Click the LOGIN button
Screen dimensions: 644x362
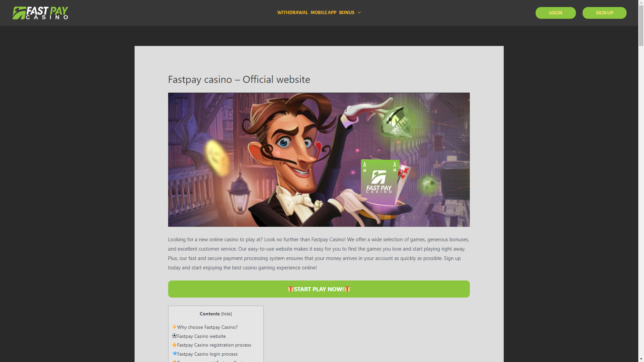click(555, 13)
